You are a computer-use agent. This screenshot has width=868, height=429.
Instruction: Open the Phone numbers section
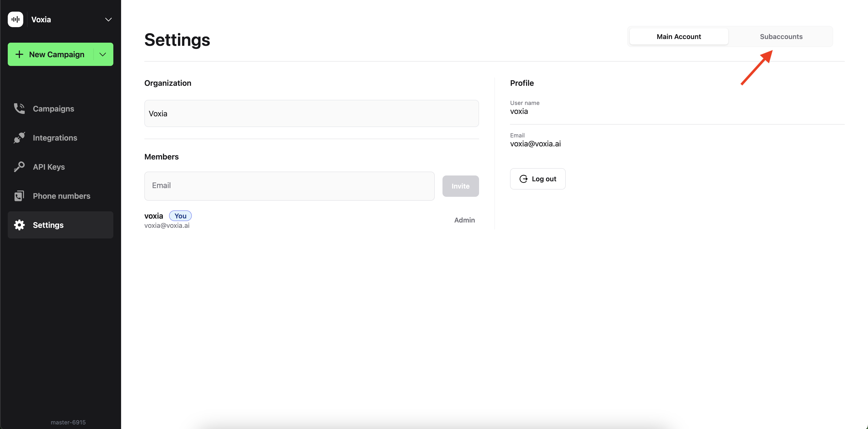click(62, 196)
